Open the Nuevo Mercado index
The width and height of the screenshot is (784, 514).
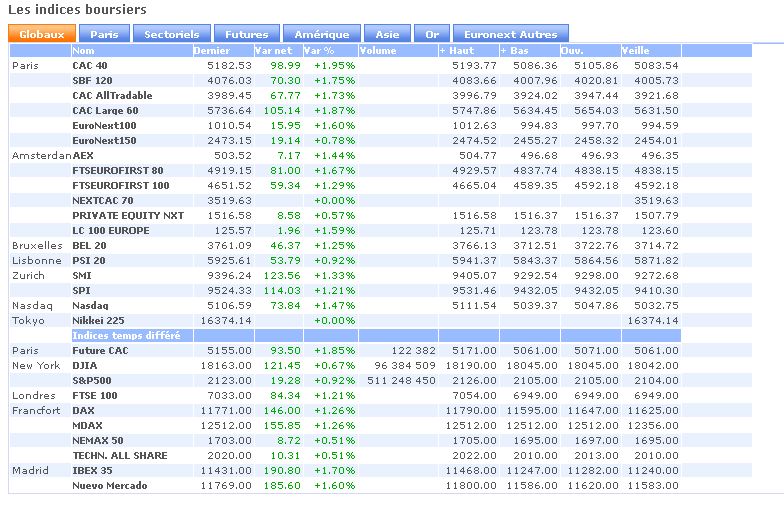click(110, 486)
